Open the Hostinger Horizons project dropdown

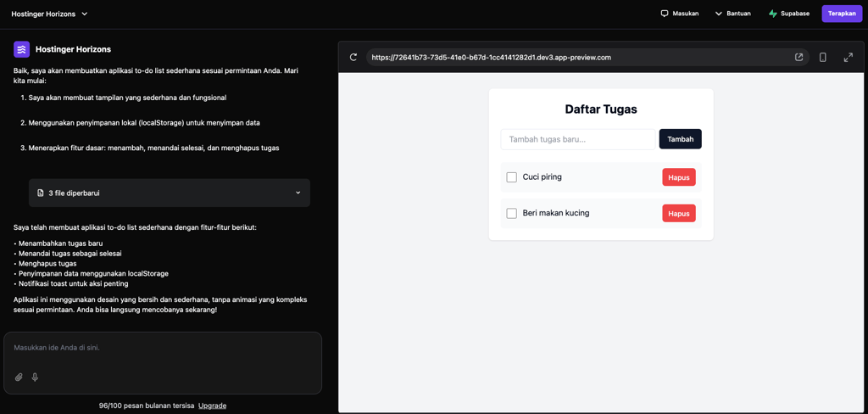tap(50, 14)
